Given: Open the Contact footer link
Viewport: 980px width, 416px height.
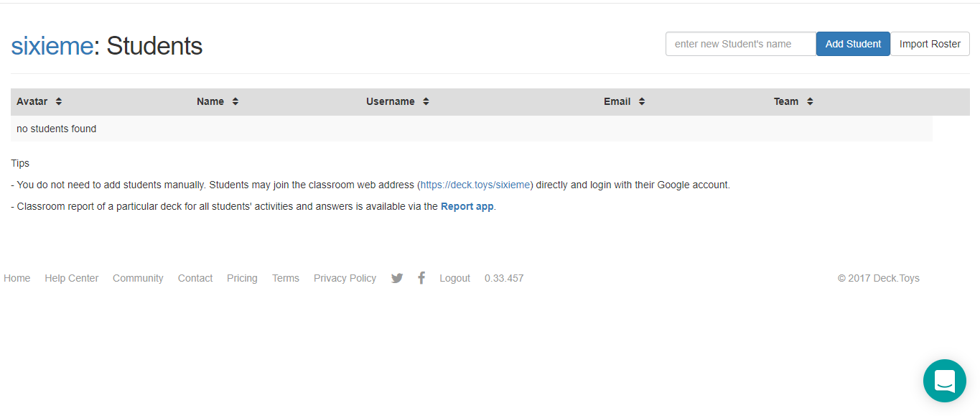Looking at the screenshot, I should [195, 278].
